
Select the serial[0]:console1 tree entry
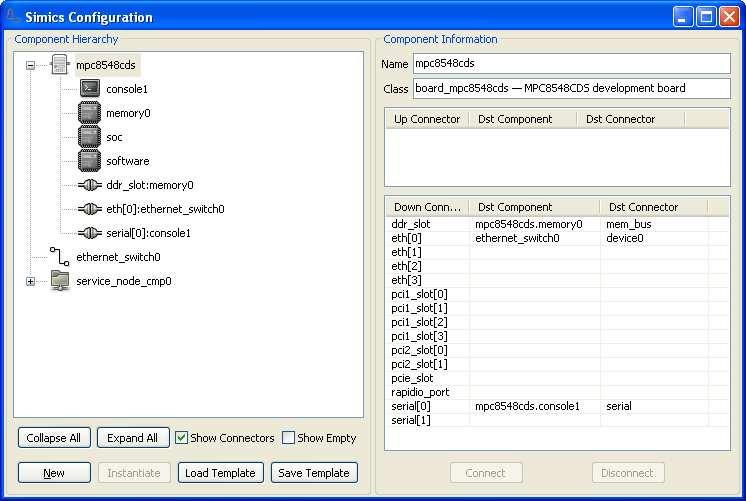click(148, 233)
